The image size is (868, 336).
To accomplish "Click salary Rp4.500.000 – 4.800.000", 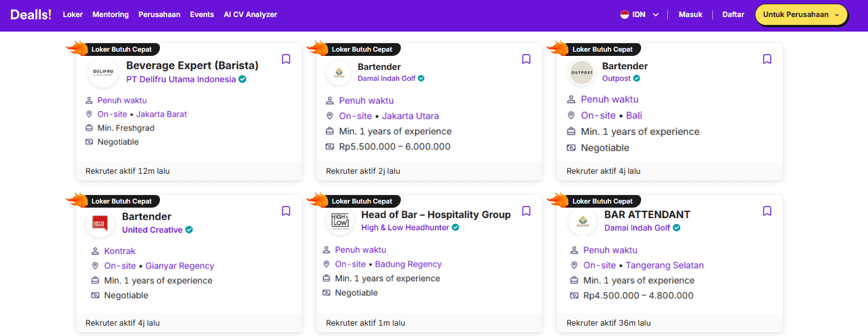I will point(638,296).
